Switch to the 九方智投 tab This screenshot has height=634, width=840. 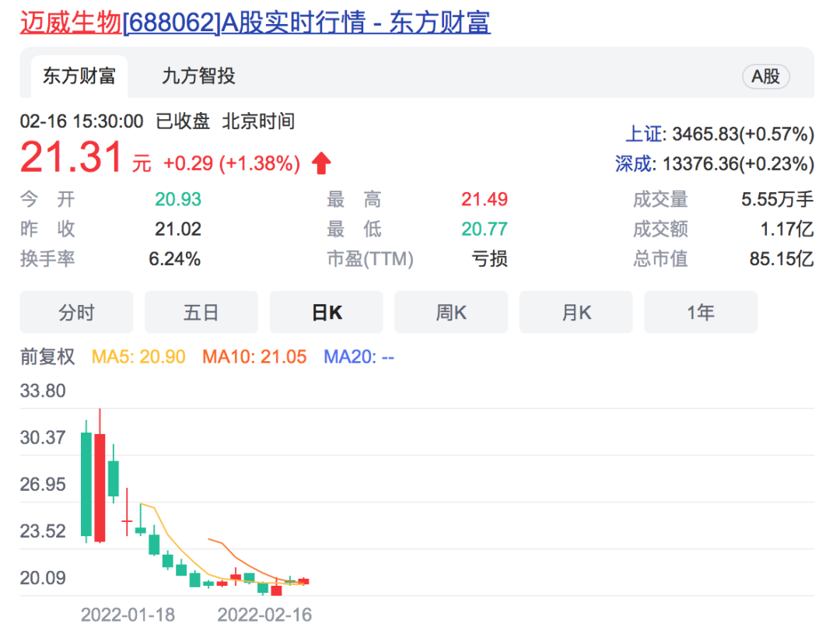[198, 76]
